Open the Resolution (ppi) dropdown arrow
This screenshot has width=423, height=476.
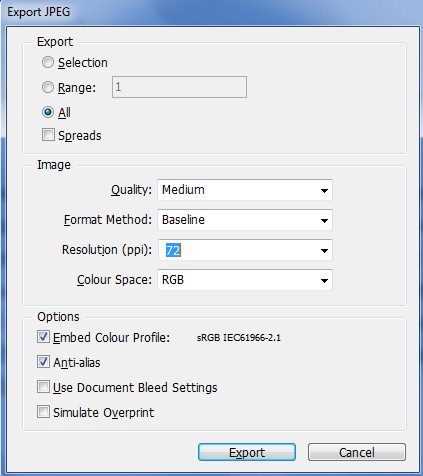(x=324, y=250)
